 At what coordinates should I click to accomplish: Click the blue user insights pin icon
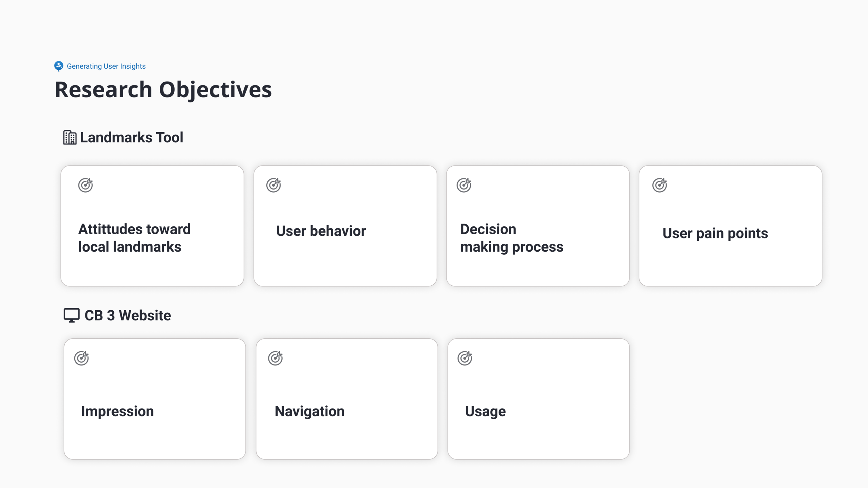(59, 66)
